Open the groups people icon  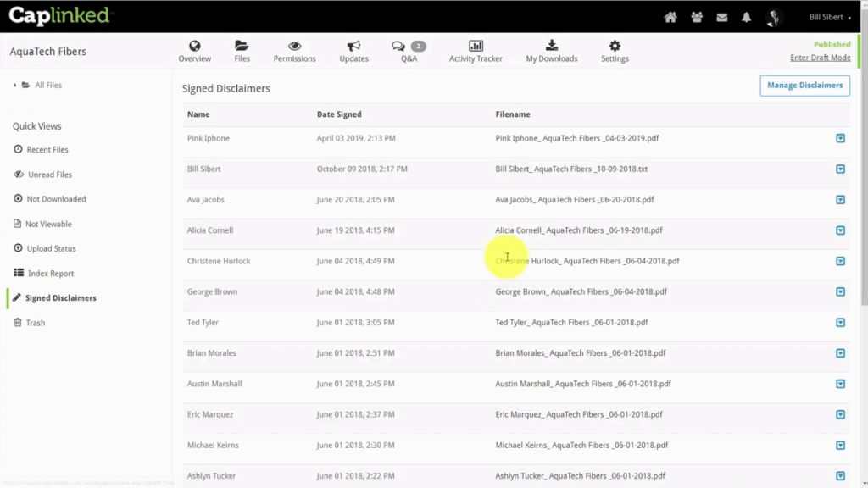point(696,17)
